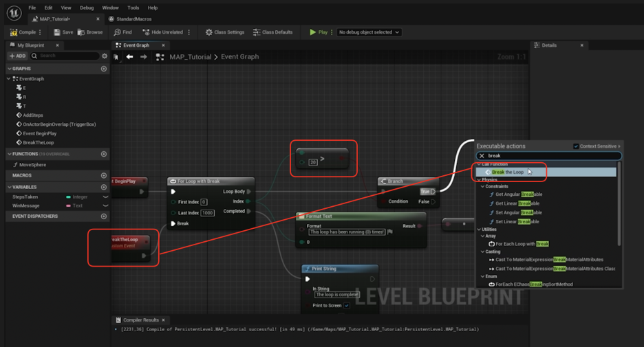Open My Blueprint settings gear
Screen dimensions: 644x347
click(x=105, y=56)
